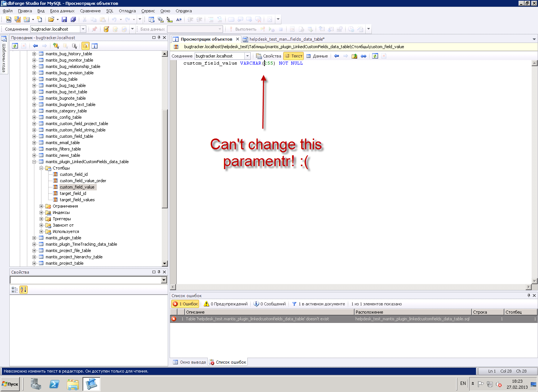
Task: Click the red error icon in error row
Action: [x=174, y=319]
